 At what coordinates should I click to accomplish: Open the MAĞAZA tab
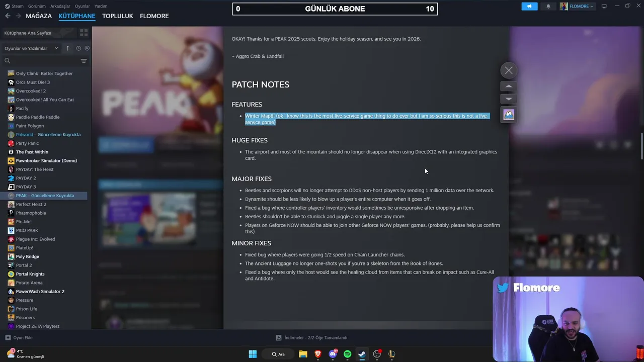pyautogui.click(x=39, y=16)
